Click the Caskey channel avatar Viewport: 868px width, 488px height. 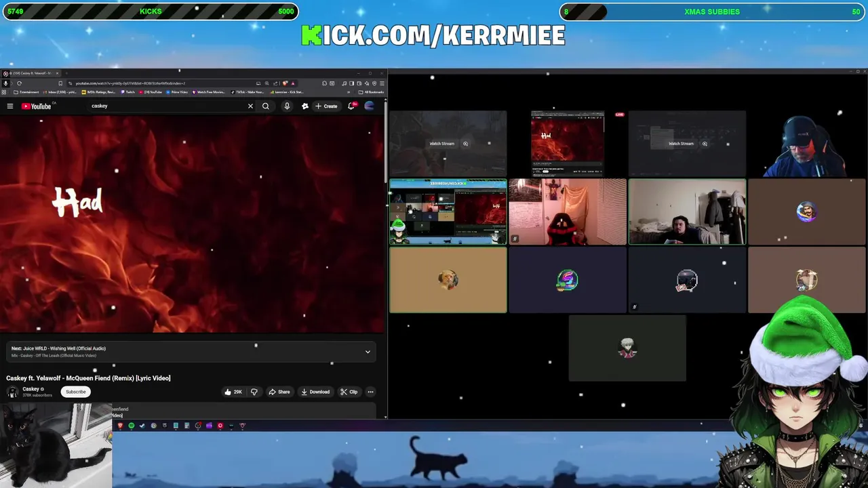click(12, 392)
